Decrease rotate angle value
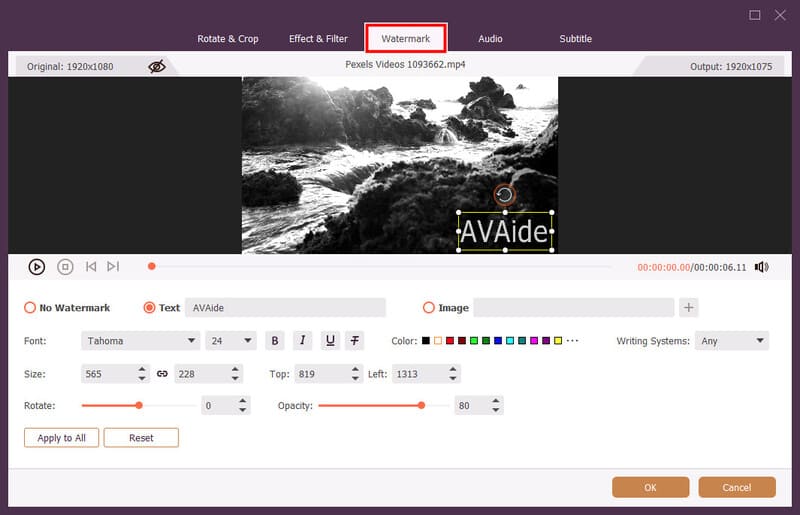Screen dimensions: 800x515 (242, 410)
